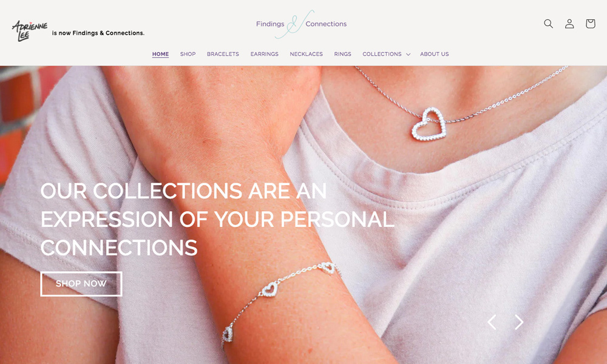The height and width of the screenshot is (364, 607).
Task: Browse the Earrings category
Action: pos(265,54)
